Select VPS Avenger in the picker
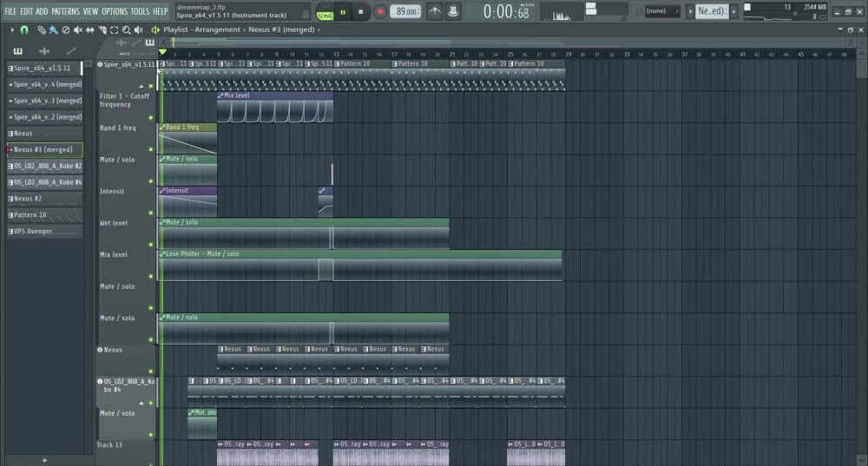Screen dimensions: 868x466 pyautogui.click(x=44, y=231)
